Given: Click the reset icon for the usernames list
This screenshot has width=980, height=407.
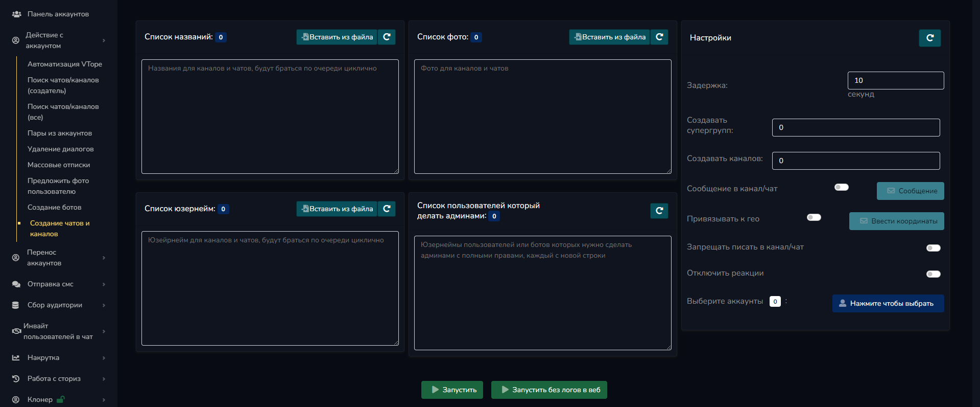Looking at the screenshot, I should tap(387, 209).
